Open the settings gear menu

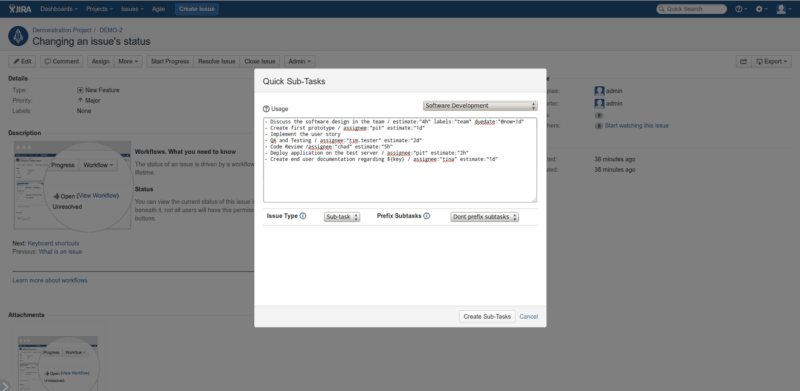point(761,9)
